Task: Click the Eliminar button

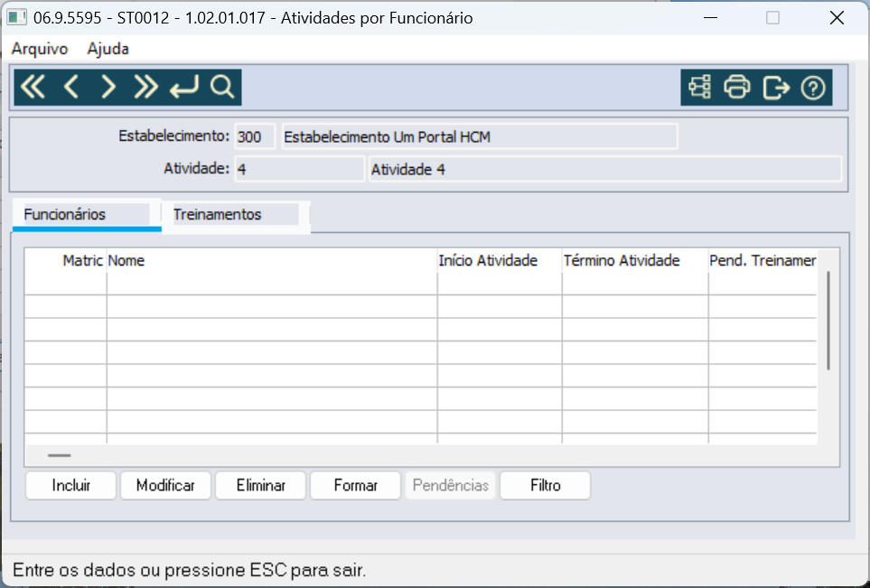Action: click(x=261, y=485)
